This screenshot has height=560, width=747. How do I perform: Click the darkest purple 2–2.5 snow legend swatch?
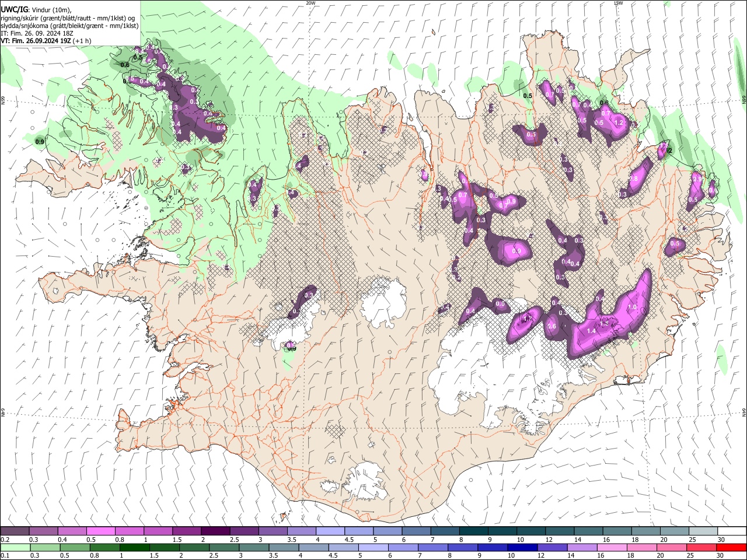(x=215, y=531)
